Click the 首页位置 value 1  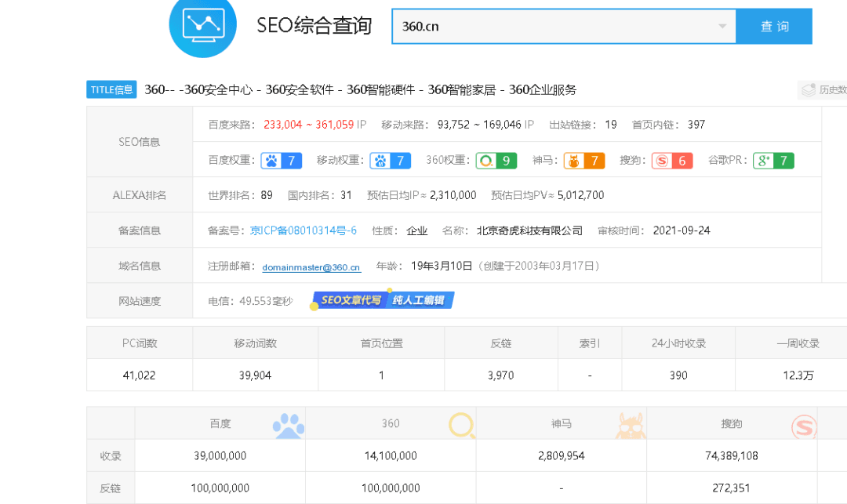click(x=381, y=375)
